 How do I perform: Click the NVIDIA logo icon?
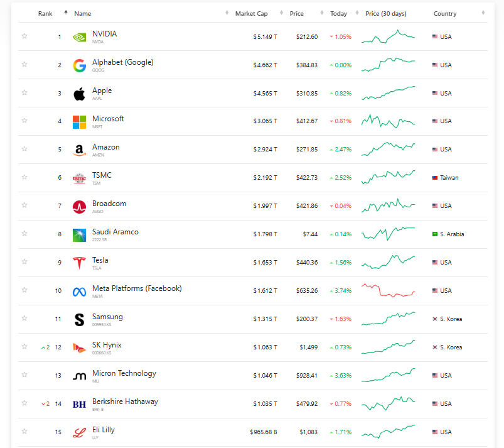pyautogui.click(x=79, y=37)
